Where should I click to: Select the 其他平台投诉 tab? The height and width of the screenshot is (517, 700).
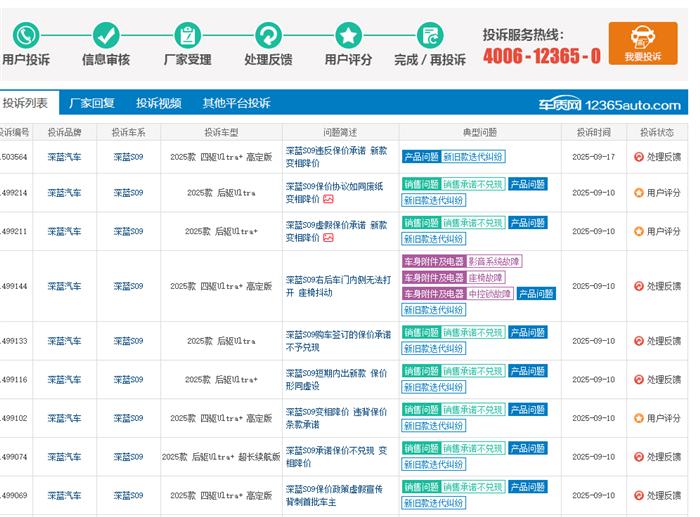click(236, 103)
